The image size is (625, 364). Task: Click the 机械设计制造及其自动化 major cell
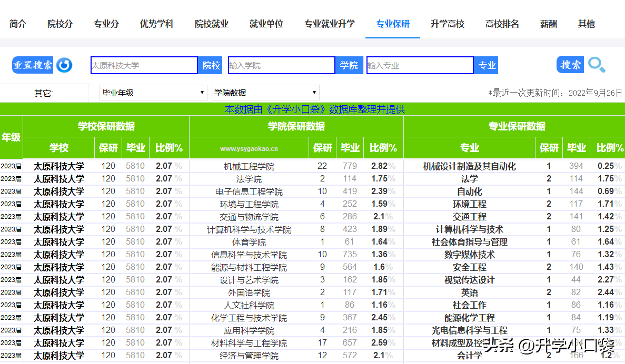click(469, 166)
